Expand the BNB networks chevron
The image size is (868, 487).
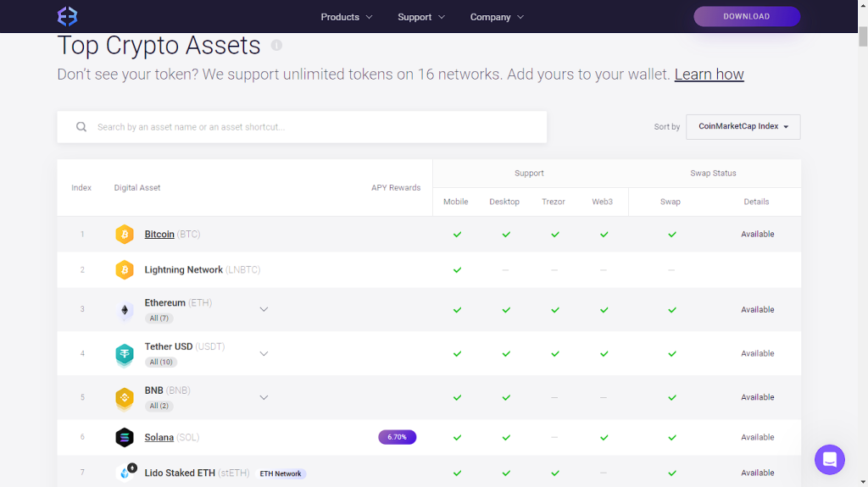tap(264, 397)
